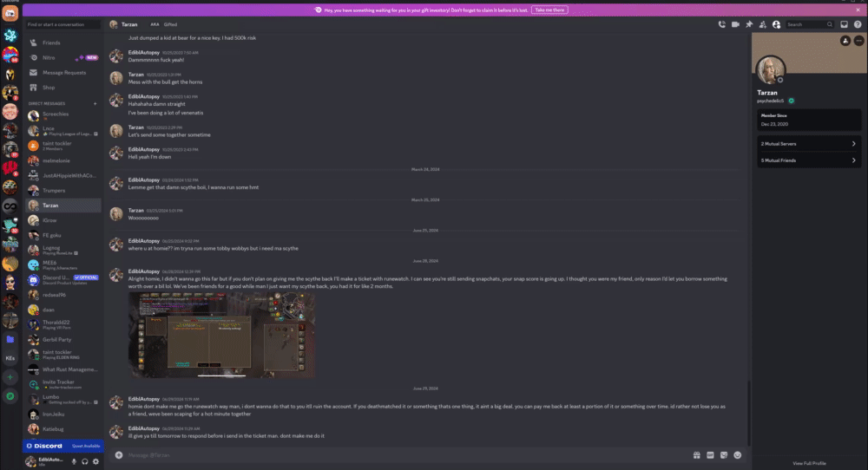Open taint tockler group with 2 Members

point(62,146)
